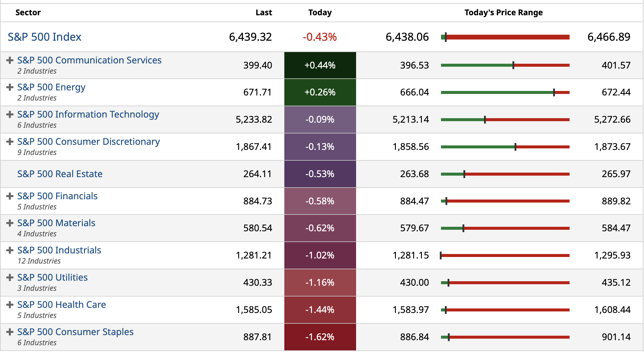
Task: Click the plus icon beside Utilities
Action: click(x=10, y=277)
